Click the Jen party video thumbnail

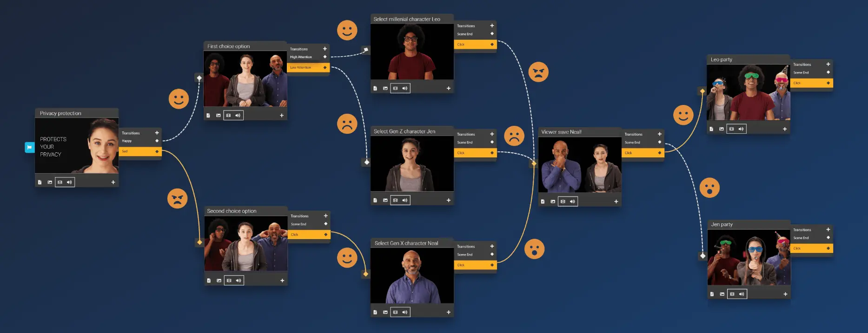click(x=749, y=257)
